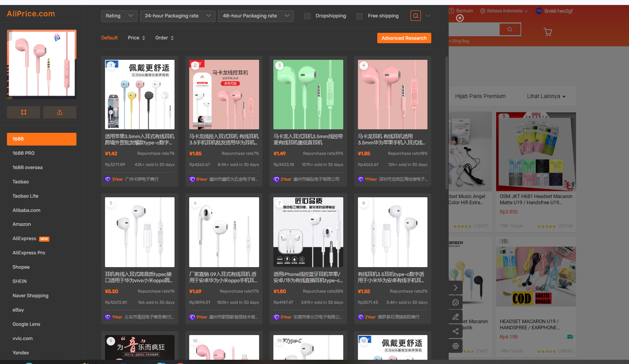Click the upload image icon under preview
This screenshot has height=364, width=629.
pyautogui.click(x=59, y=112)
